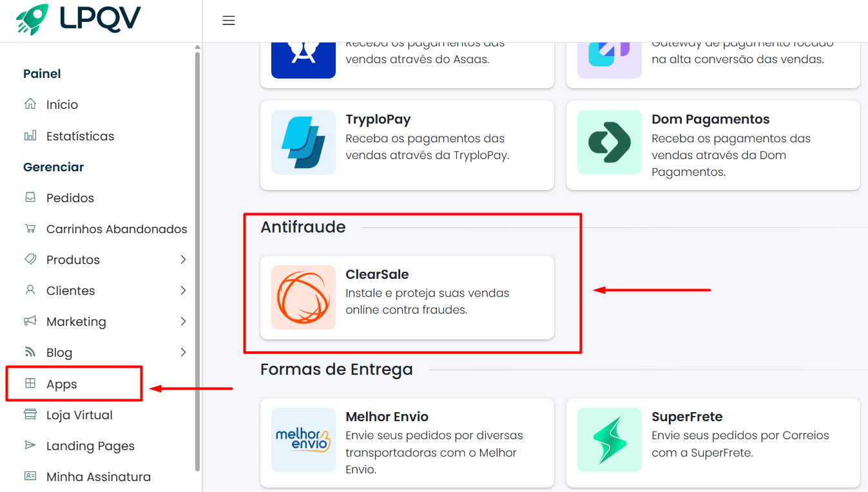Toggle the hamburger sidebar menu

tap(229, 21)
